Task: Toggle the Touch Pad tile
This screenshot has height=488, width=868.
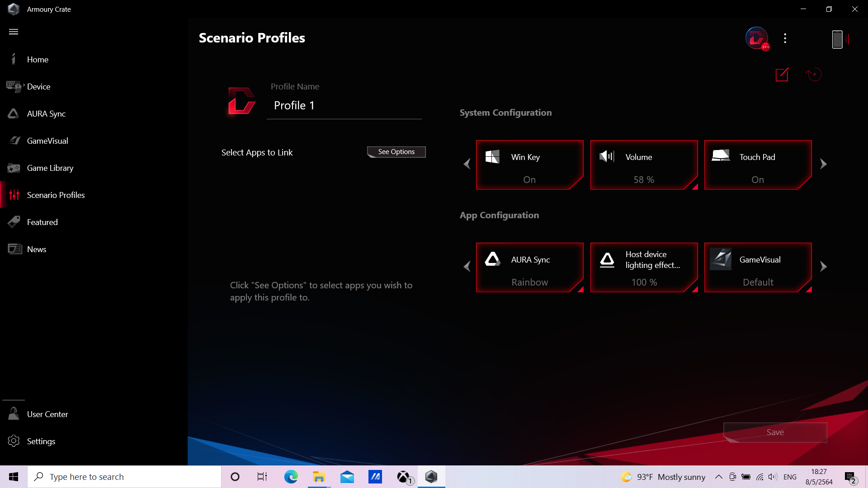Action: coord(758,165)
